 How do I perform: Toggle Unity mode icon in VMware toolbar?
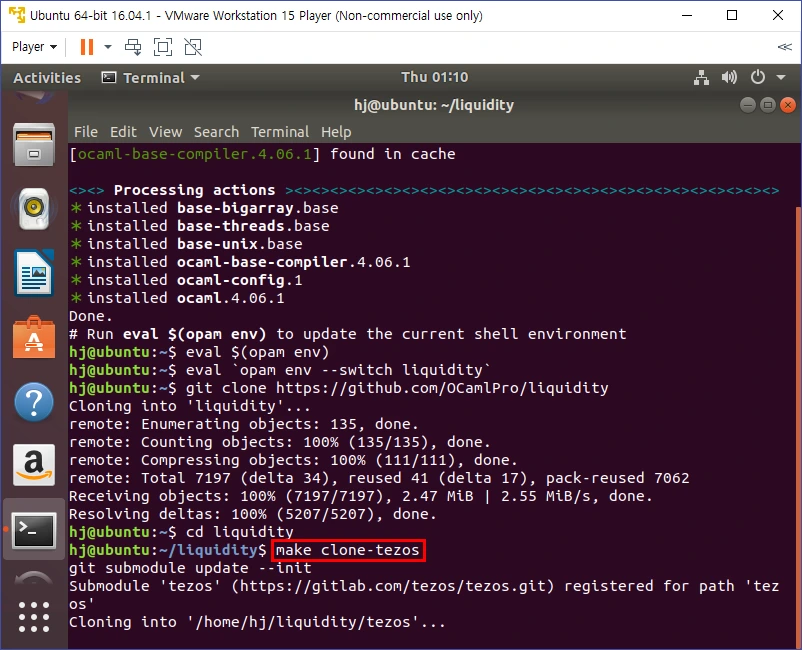[193, 47]
